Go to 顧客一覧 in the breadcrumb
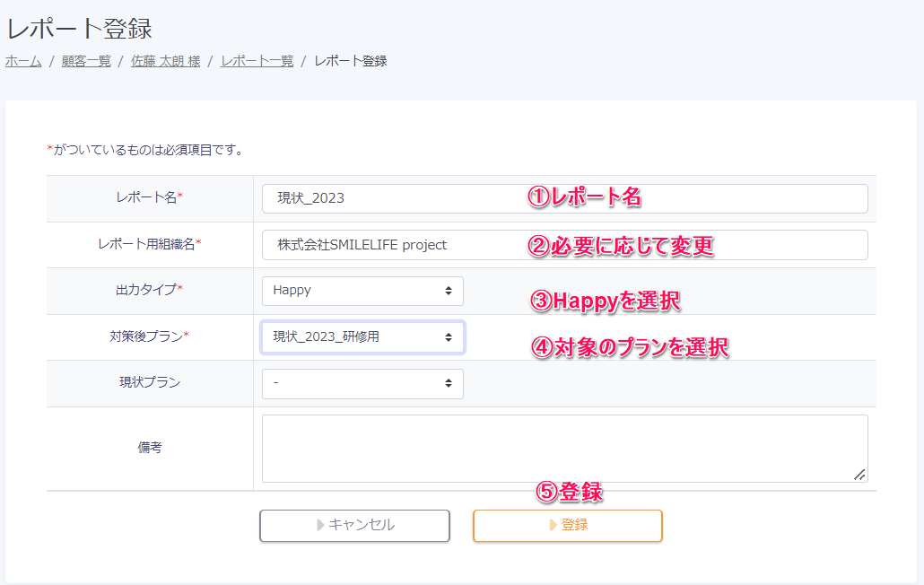924x585 pixels. pos(86,61)
